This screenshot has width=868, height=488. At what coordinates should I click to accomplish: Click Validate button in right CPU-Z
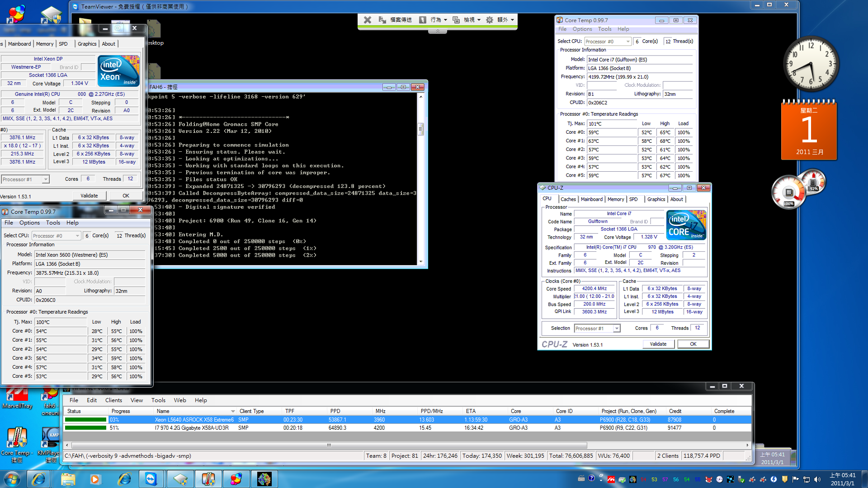(658, 344)
